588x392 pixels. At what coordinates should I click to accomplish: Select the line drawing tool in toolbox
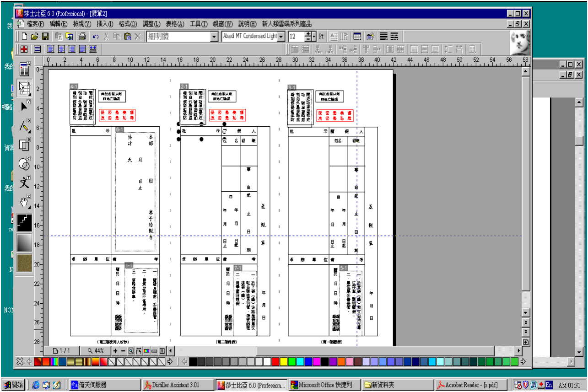(25, 125)
